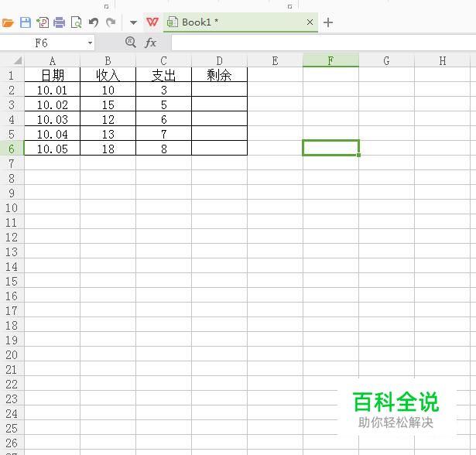Add a new document tab with plus button
The height and width of the screenshot is (455, 476).
[328, 22]
